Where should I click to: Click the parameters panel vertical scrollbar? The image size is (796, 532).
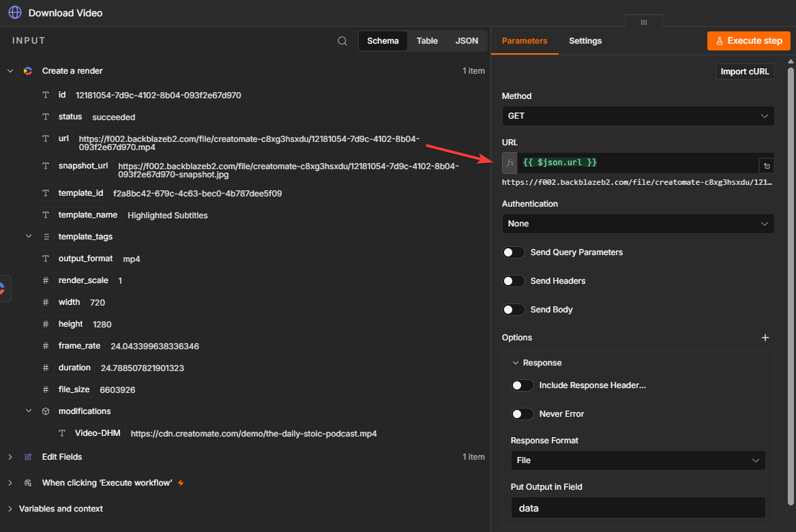click(791, 287)
